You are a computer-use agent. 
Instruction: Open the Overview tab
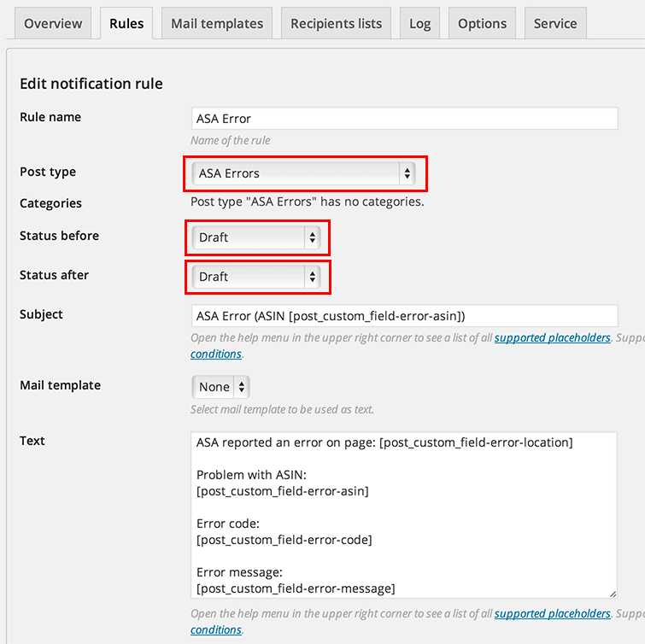point(53,23)
